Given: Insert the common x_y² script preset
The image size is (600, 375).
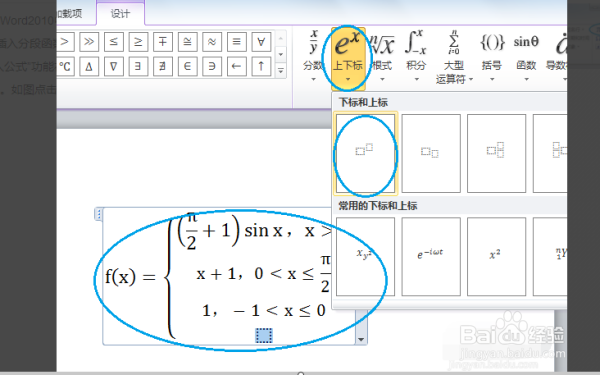Looking at the screenshot, I should coord(365,256).
